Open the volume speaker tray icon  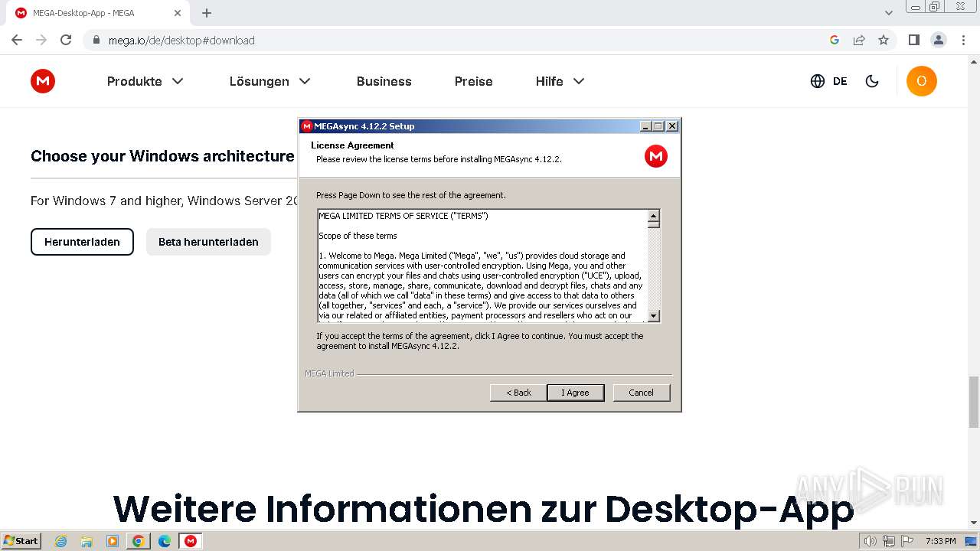(x=870, y=541)
